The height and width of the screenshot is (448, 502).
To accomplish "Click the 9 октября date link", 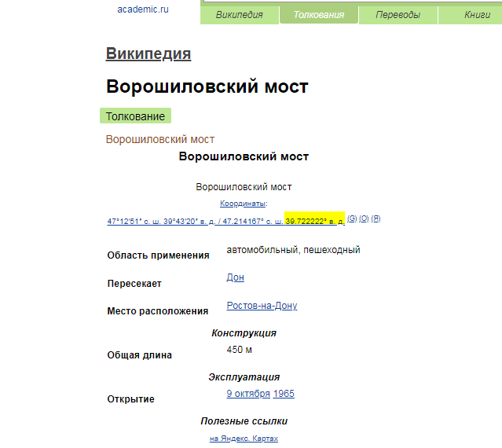I will (248, 393).
